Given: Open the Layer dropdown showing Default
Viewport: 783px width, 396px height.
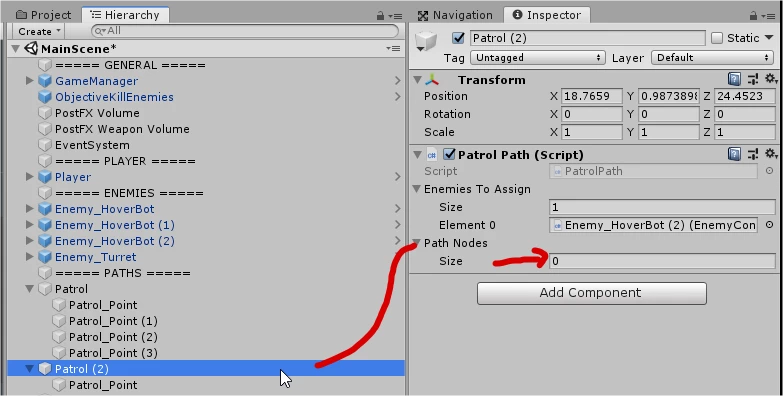Looking at the screenshot, I should [x=713, y=57].
